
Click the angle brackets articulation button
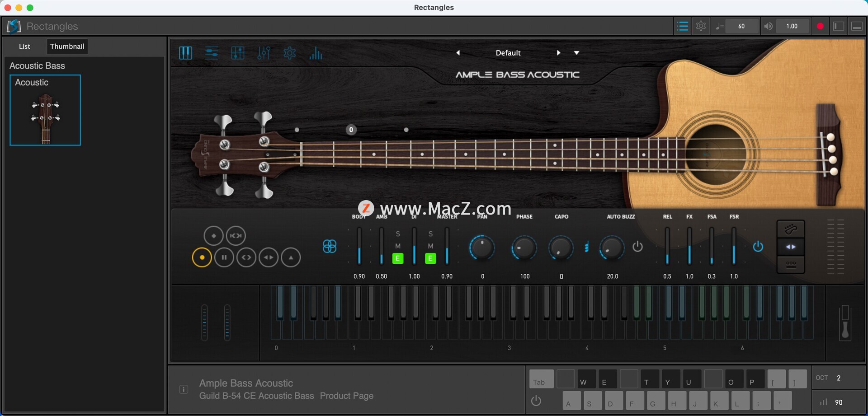pyautogui.click(x=246, y=257)
